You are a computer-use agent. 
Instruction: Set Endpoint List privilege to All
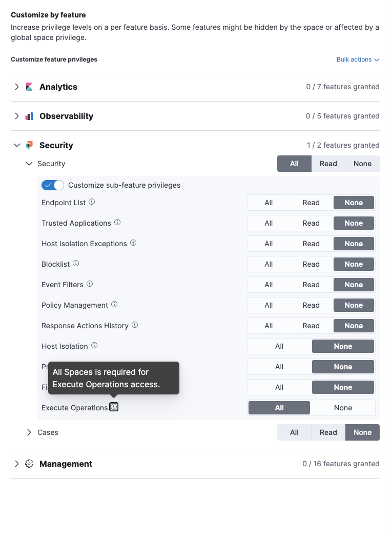pos(269,203)
